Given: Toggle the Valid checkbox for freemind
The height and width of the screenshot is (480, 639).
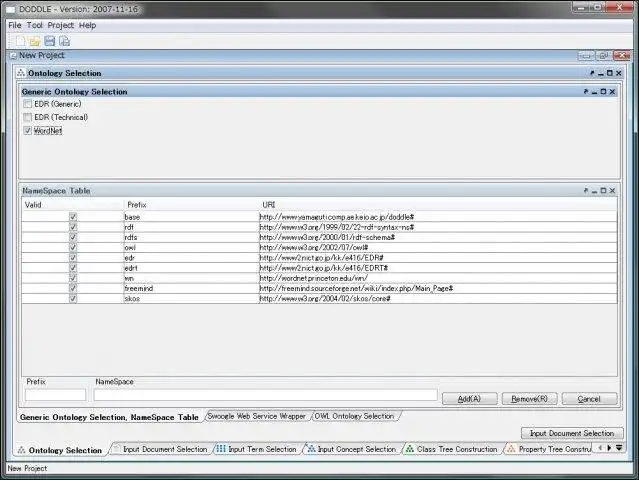Looking at the screenshot, I should 73,288.
